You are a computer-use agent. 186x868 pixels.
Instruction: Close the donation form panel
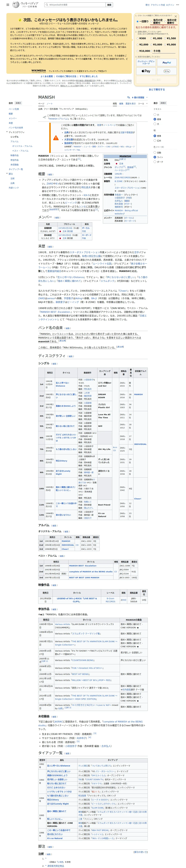[176, 16]
